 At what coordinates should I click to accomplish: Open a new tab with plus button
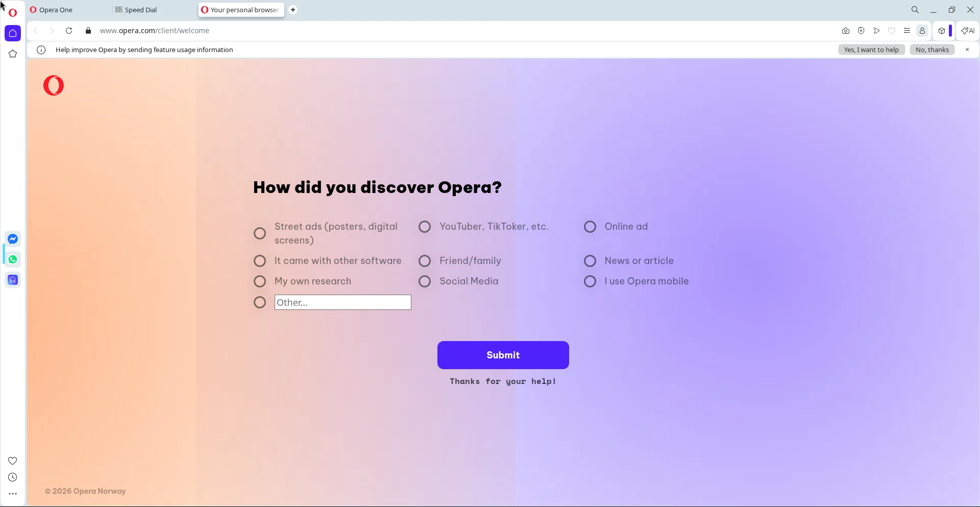click(x=293, y=10)
